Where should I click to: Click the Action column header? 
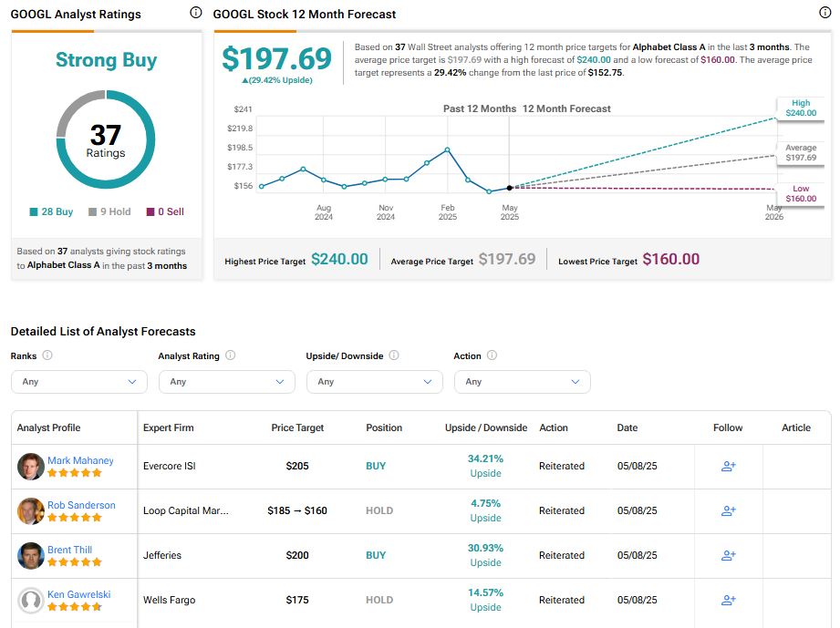(x=554, y=427)
